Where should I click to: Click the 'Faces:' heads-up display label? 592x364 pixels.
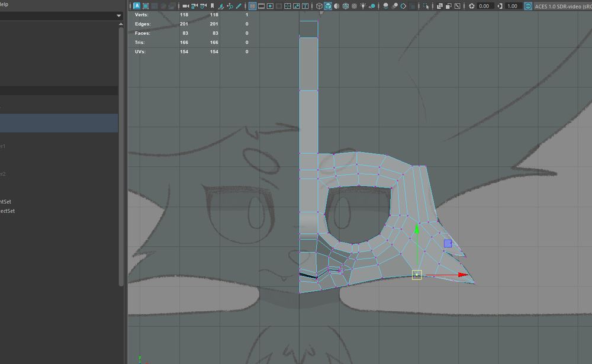click(142, 33)
